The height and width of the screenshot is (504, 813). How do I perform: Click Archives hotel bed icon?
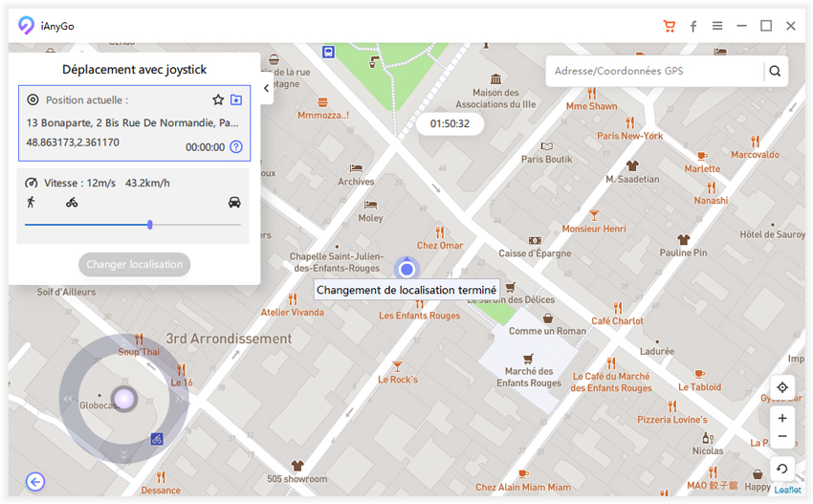pyautogui.click(x=356, y=168)
